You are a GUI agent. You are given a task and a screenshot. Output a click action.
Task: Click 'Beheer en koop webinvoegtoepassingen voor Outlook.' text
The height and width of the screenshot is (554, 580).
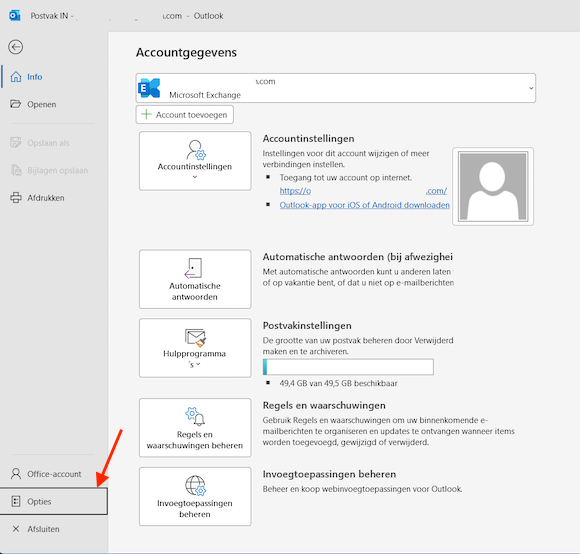[x=362, y=489]
